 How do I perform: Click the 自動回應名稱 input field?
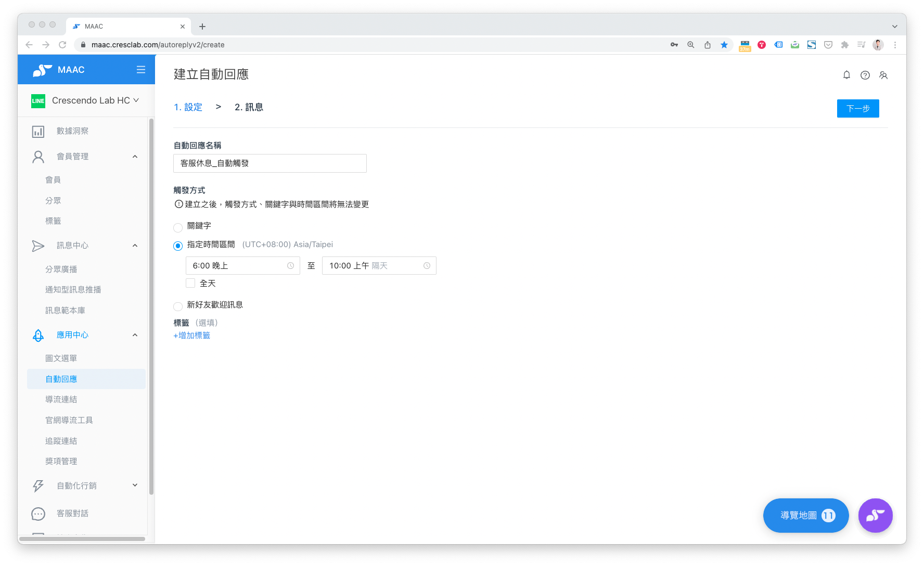pos(270,163)
